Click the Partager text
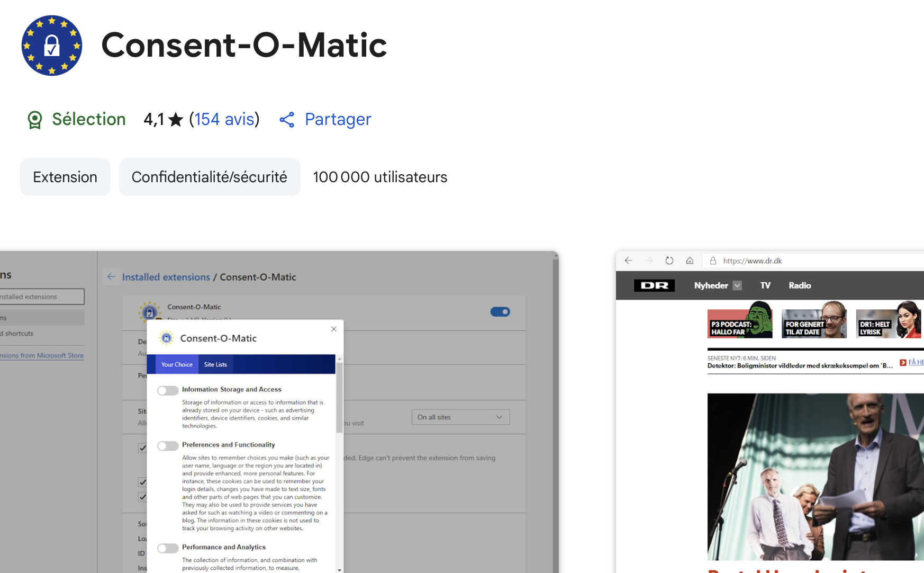Image resolution: width=924 pixels, height=573 pixels. point(338,120)
